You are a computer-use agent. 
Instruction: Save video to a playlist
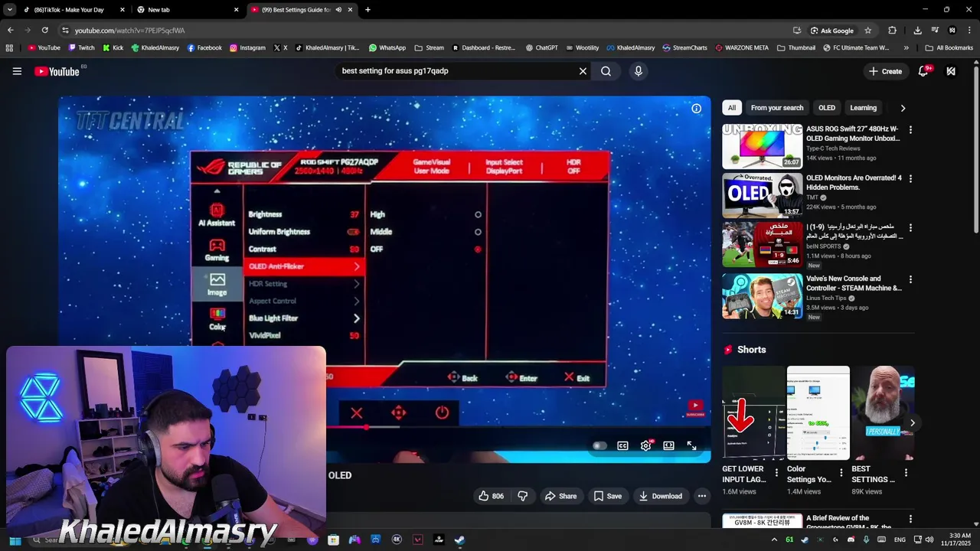click(x=608, y=496)
